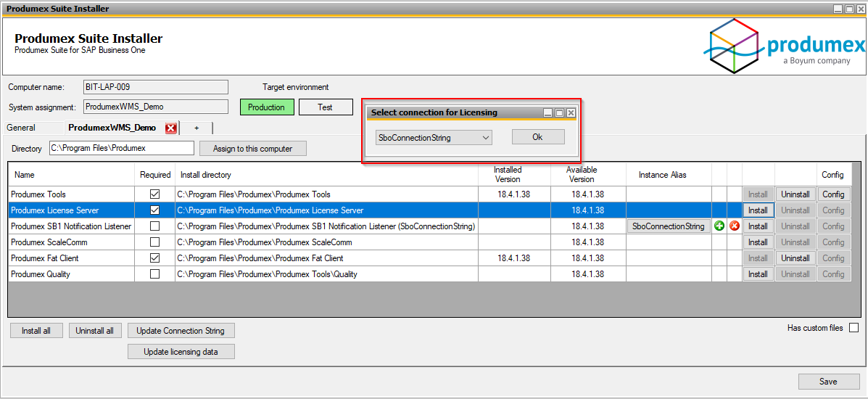The height and width of the screenshot is (399, 868).
Task: Select the ProdumexWMS_Demo tab
Action: [x=112, y=128]
